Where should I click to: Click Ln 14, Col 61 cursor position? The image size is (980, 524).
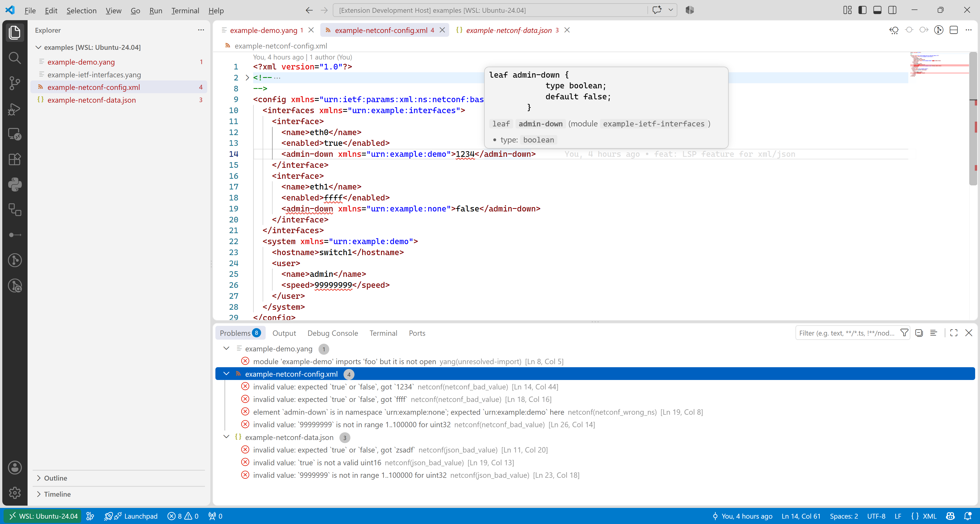[801, 516]
